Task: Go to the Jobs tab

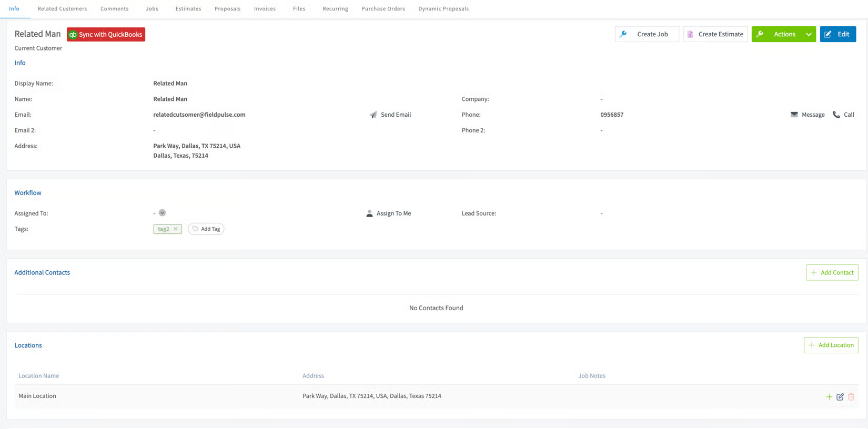Action: pos(152,8)
